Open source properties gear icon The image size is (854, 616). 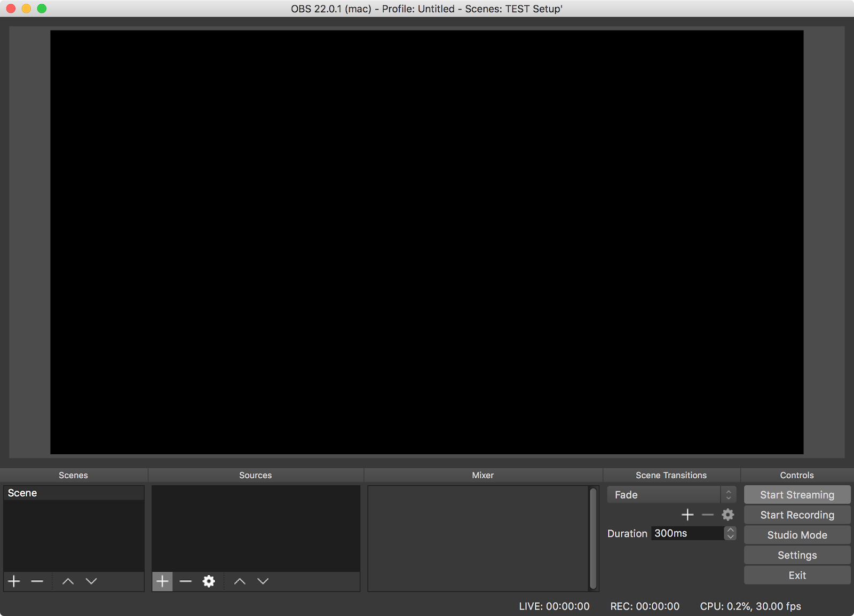point(209,581)
